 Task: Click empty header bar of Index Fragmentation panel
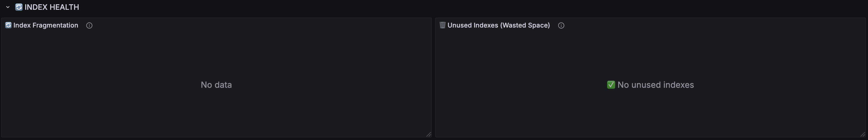259,25
